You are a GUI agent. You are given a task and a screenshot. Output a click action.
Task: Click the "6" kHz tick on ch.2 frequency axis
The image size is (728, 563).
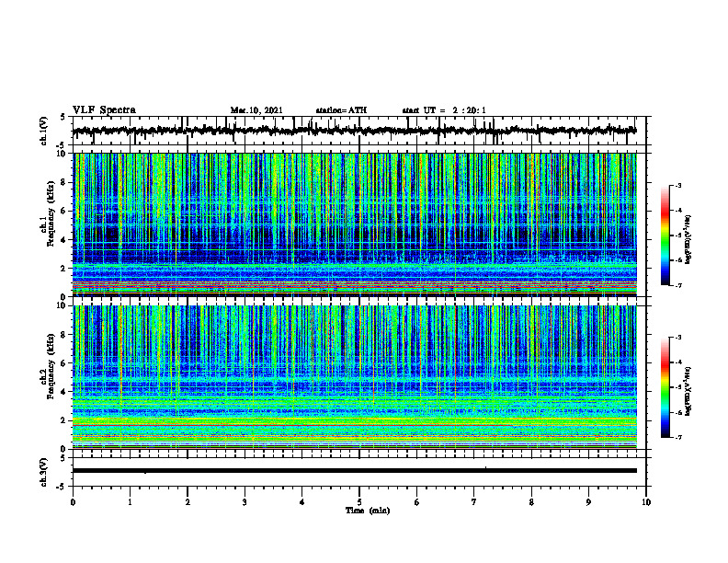[x=65, y=363]
